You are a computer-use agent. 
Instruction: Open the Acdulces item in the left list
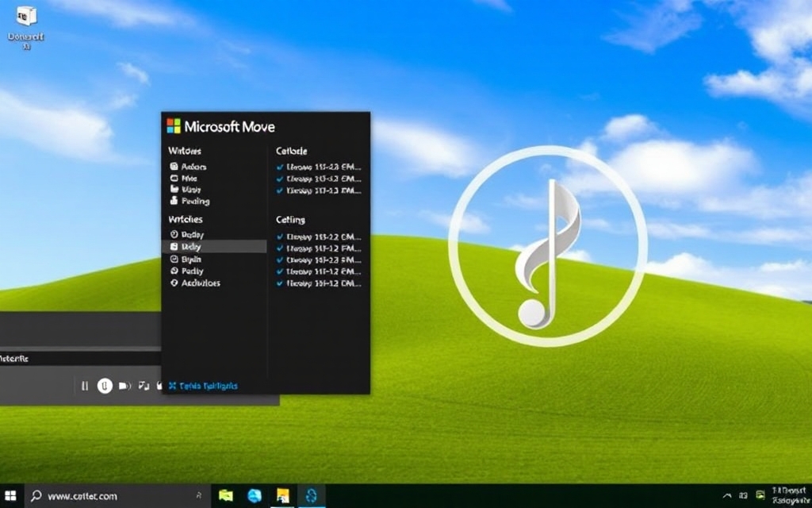click(x=195, y=283)
